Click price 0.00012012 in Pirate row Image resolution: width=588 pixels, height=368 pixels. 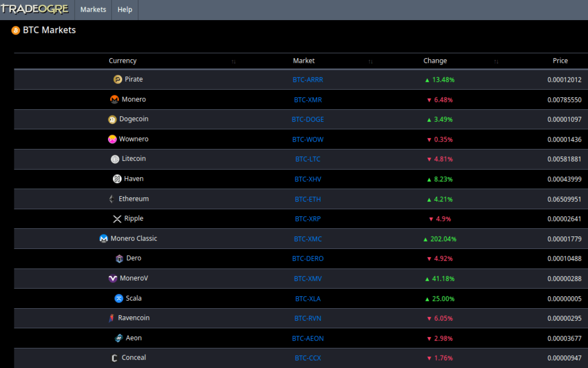coord(564,80)
